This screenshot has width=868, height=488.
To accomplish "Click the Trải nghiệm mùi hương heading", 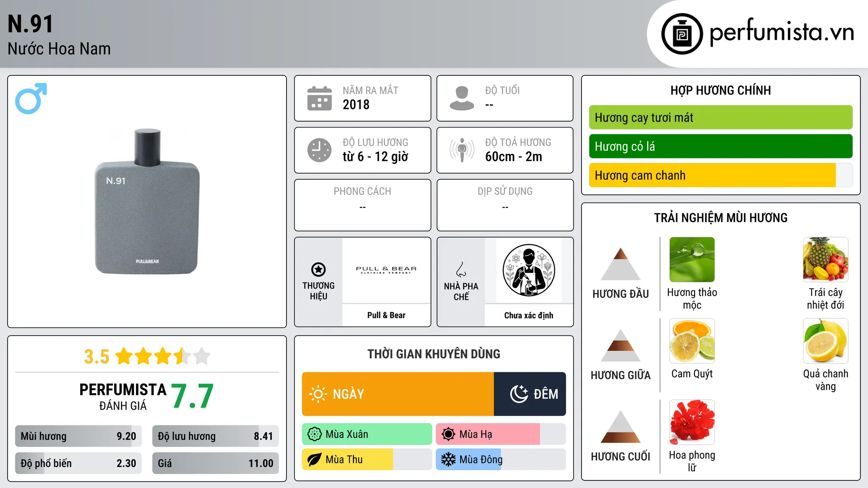I will point(721,218).
